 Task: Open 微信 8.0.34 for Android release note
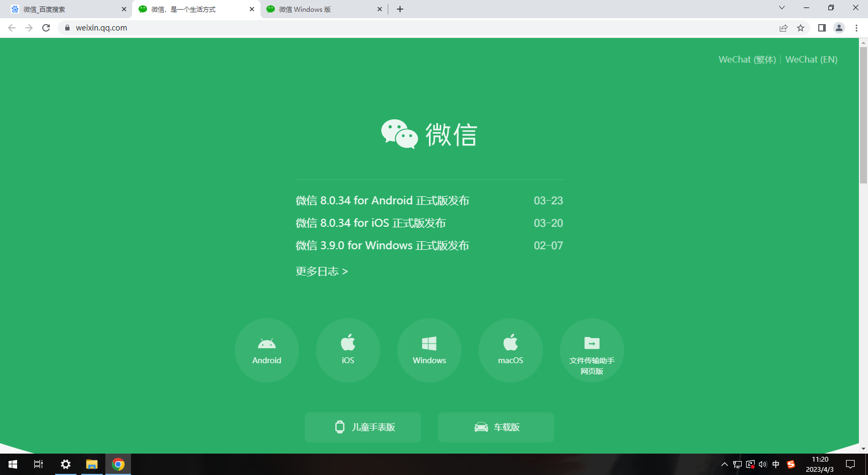(x=382, y=201)
